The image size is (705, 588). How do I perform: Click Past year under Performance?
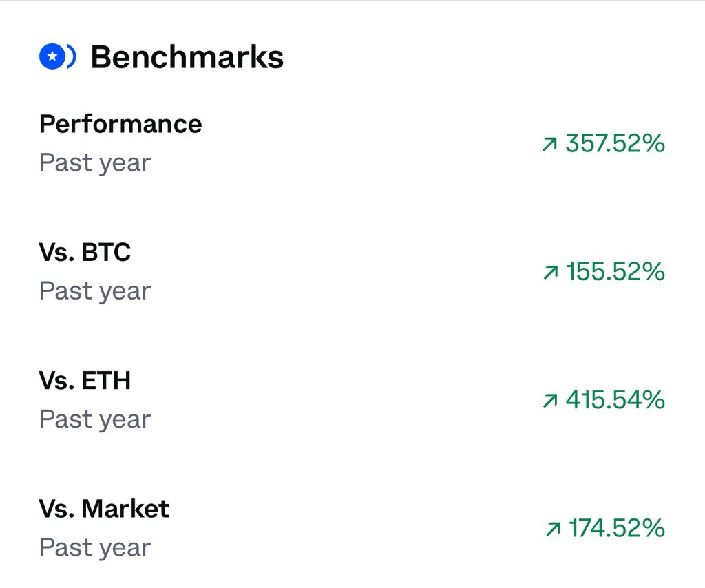[95, 162]
